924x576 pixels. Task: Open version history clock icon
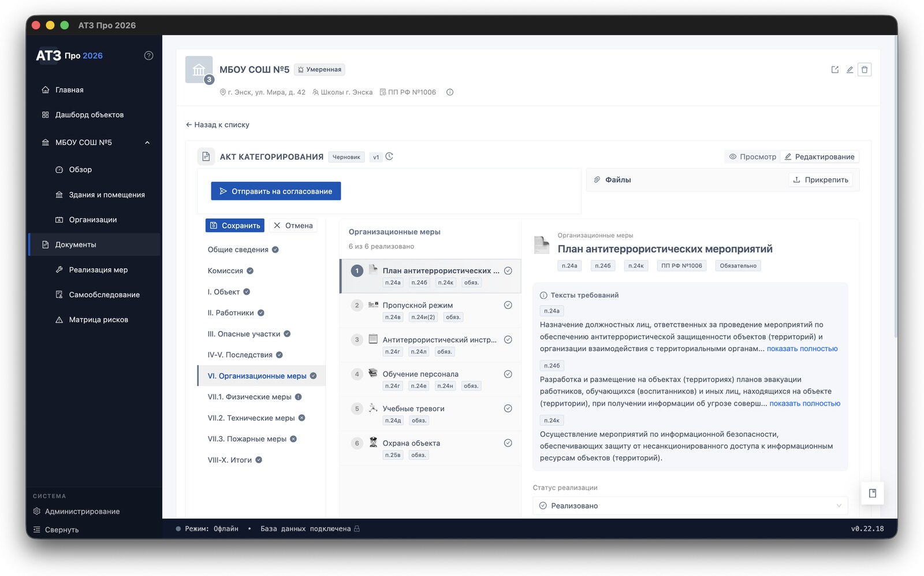(389, 157)
